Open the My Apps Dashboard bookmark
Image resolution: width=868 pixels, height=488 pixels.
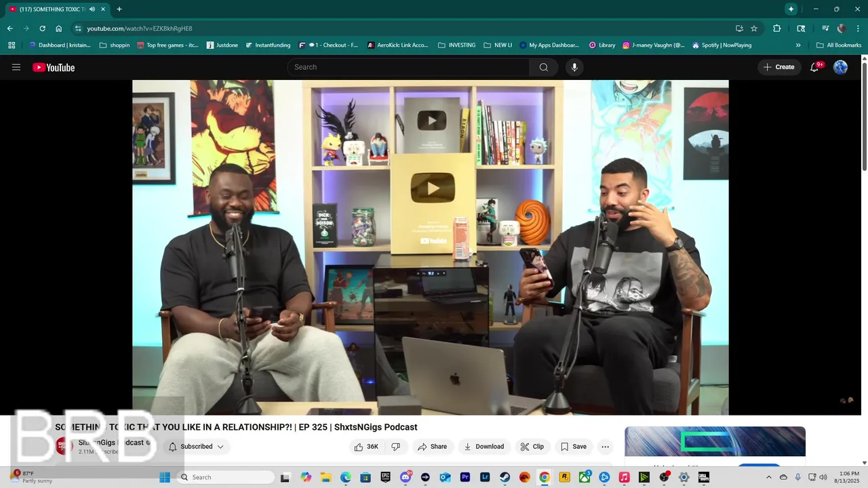click(549, 45)
